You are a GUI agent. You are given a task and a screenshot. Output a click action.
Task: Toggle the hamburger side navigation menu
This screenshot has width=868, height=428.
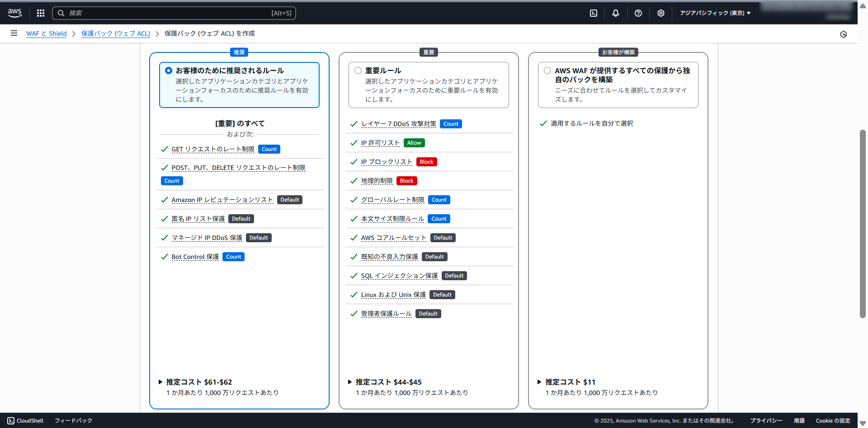(x=14, y=33)
